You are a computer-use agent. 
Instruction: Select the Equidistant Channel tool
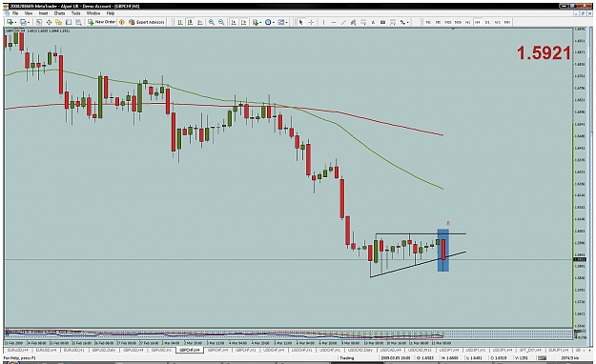[353, 22]
